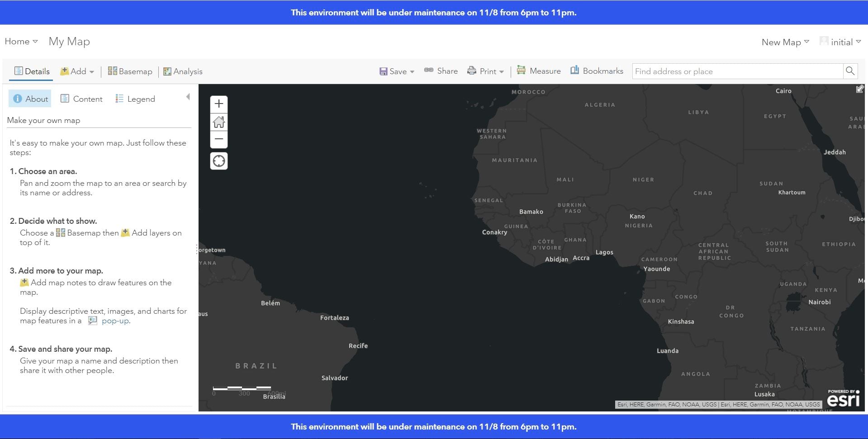
Task: Follow the pop-up link in step 3
Action: click(115, 321)
